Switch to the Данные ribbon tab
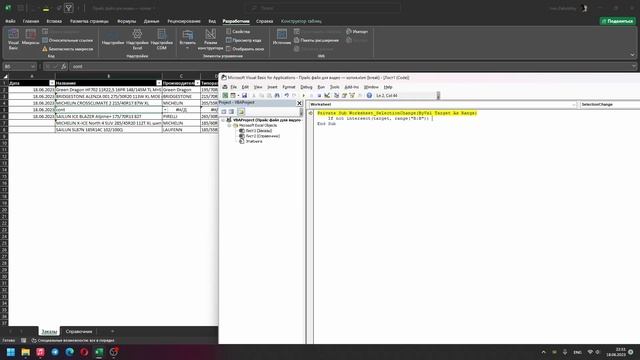Screen dimensions: 640x360 click(151, 21)
